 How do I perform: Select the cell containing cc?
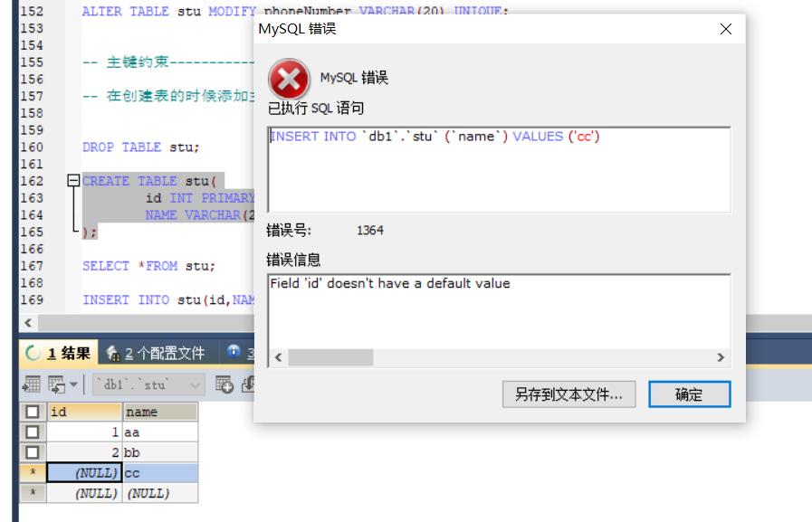pos(160,473)
